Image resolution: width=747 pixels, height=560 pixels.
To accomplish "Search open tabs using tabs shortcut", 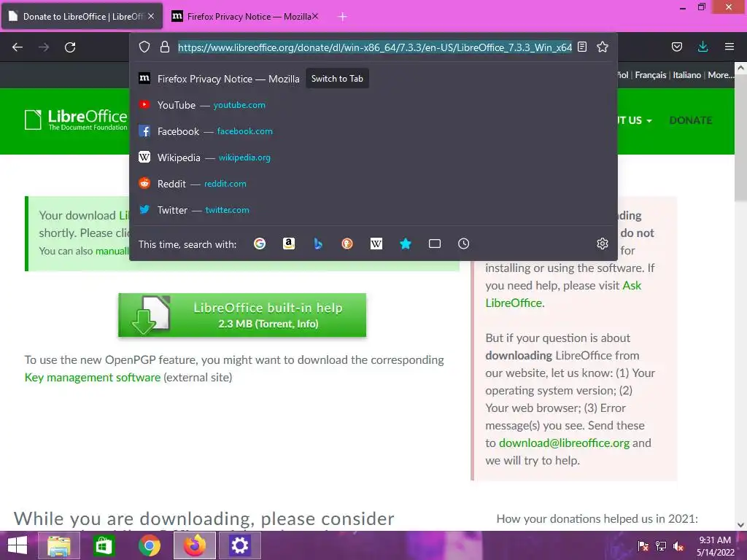I will pyautogui.click(x=435, y=244).
